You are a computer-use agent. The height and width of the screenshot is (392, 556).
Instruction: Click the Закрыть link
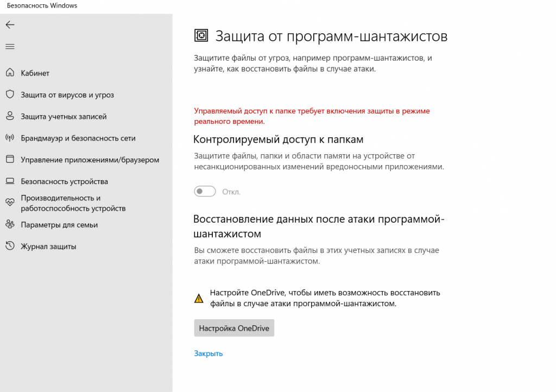208,353
